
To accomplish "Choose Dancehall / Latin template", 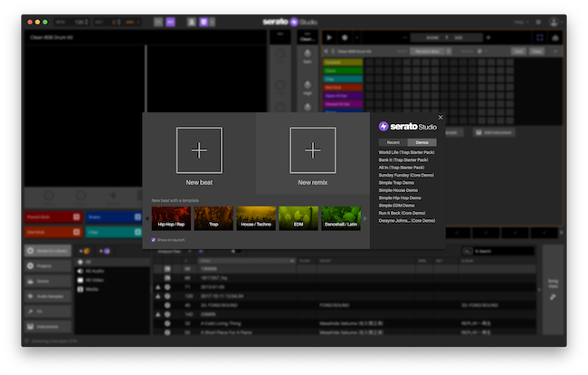I will (x=341, y=218).
